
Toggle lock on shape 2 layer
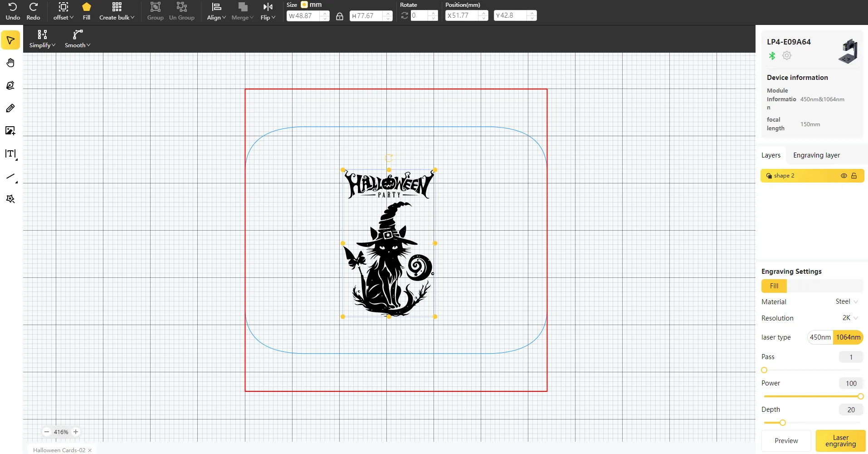point(854,176)
